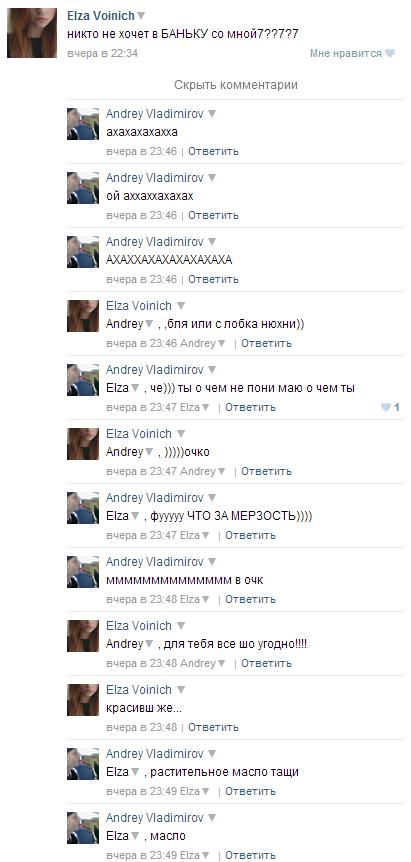The height and width of the screenshot is (862, 411).
Task: Open the dropdown next to Elza Voinich in the 'красивш же...' comment
Action: coord(181,690)
